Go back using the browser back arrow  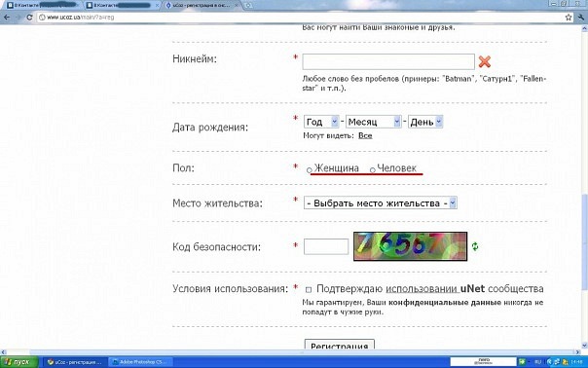click(x=7, y=18)
